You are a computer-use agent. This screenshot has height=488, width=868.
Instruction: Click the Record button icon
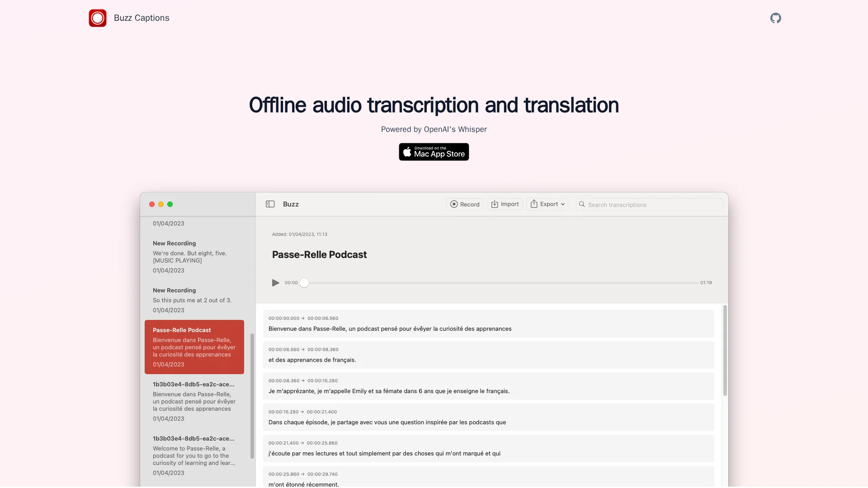[x=454, y=204]
